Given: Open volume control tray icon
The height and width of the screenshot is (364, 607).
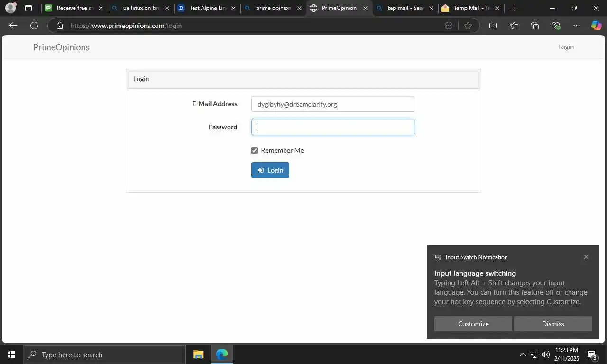Looking at the screenshot, I should point(546,355).
